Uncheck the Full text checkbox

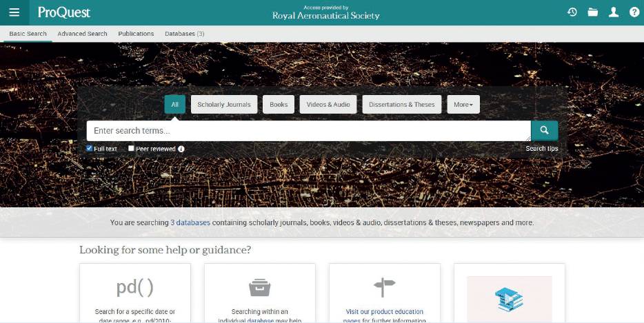(x=89, y=148)
